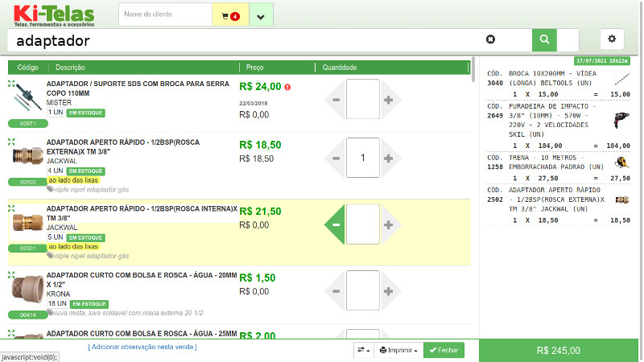This screenshot has height=362, width=644.
Task: Open Adicionar observação nesta venda link
Action: click(142, 347)
